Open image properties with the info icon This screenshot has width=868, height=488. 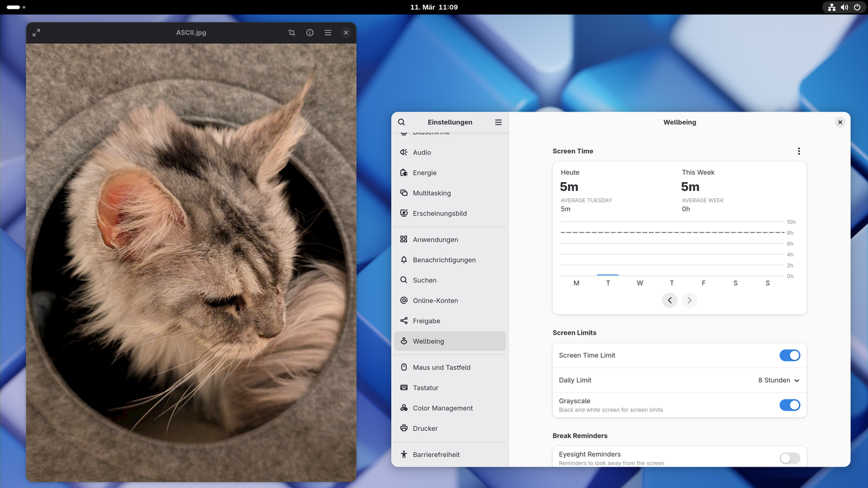coord(310,32)
